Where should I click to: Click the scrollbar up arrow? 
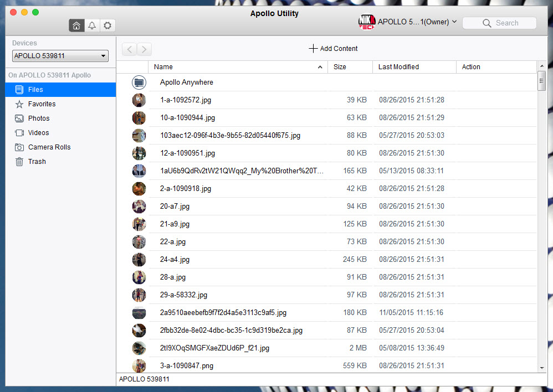pos(542,66)
